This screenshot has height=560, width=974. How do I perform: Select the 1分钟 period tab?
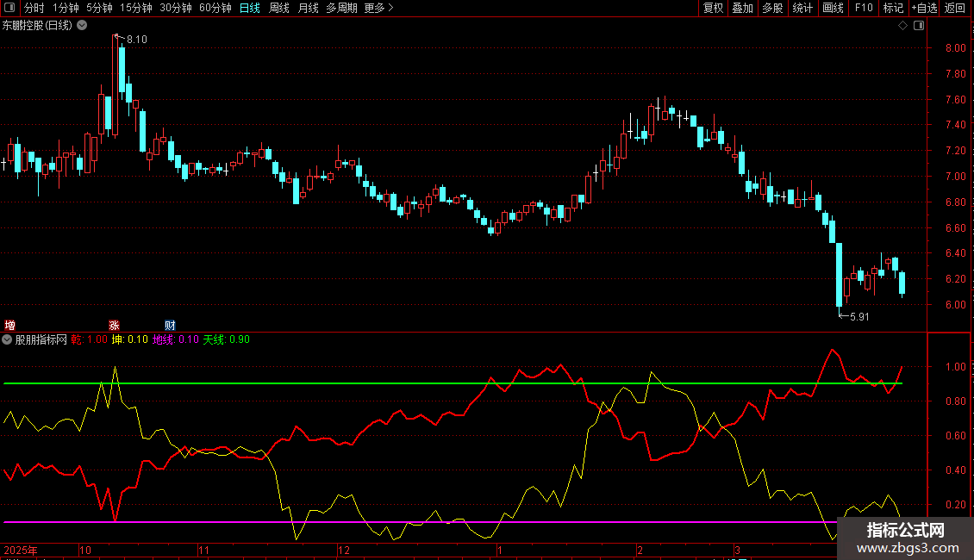pyautogui.click(x=66, y=8)
